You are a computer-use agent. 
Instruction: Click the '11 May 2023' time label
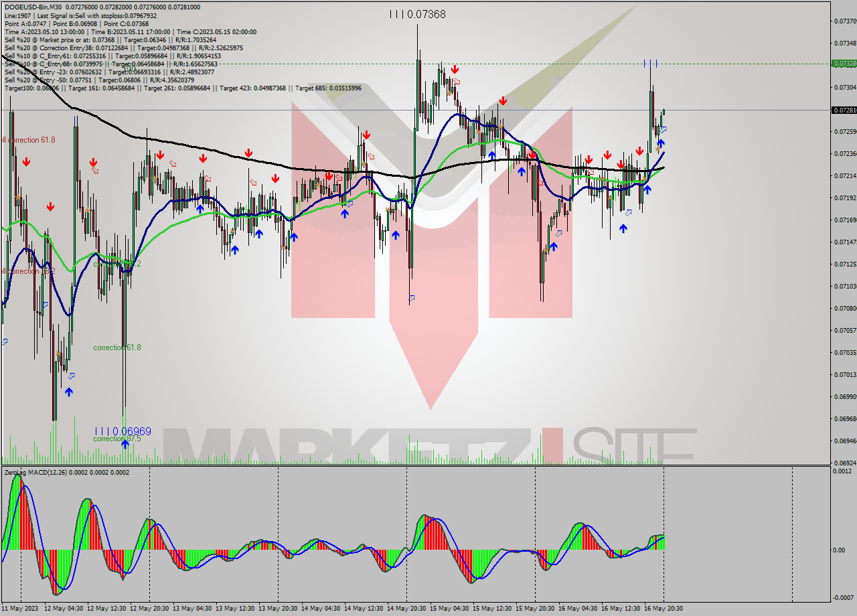click(x=19, y=609)
